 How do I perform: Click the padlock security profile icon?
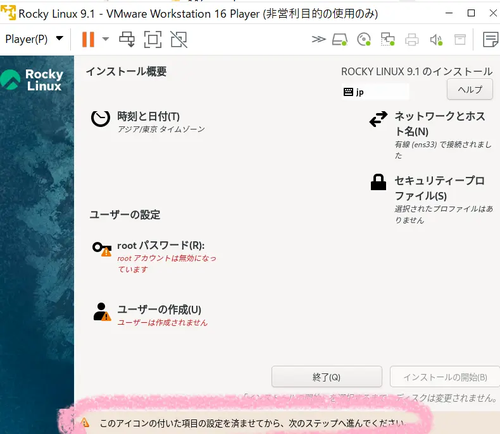[378, 182]
